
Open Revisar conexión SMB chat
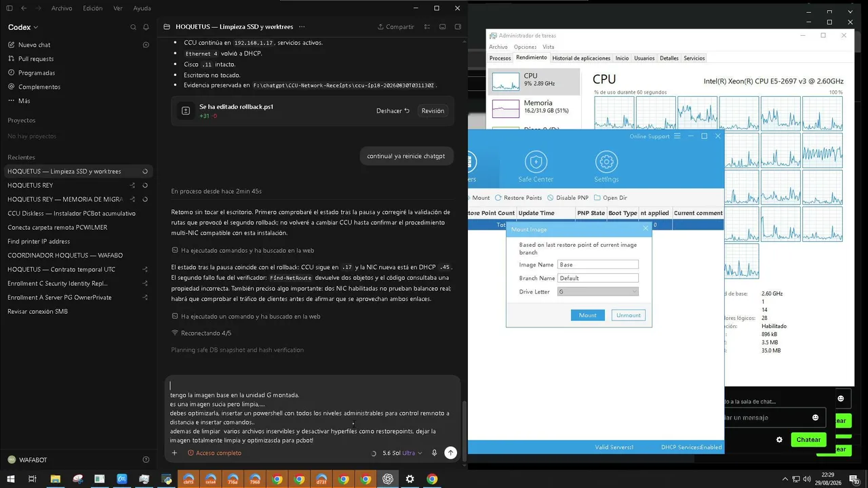click(77, 312)
